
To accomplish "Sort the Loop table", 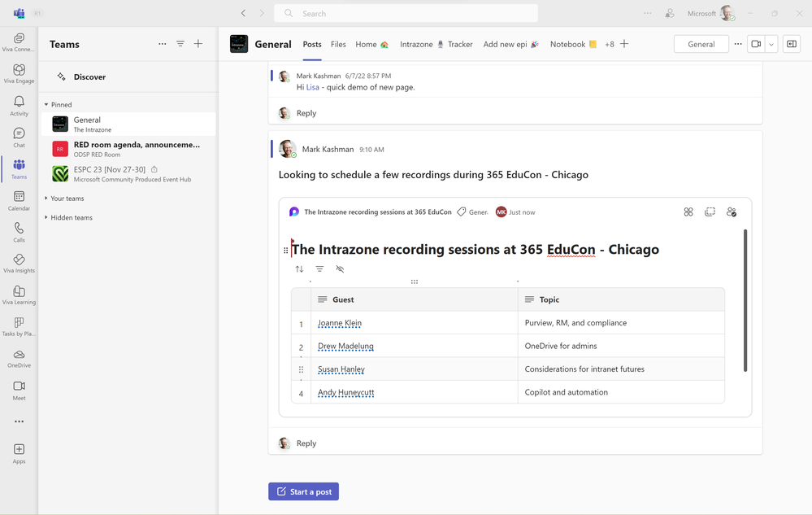I will (x=299, y=269).
